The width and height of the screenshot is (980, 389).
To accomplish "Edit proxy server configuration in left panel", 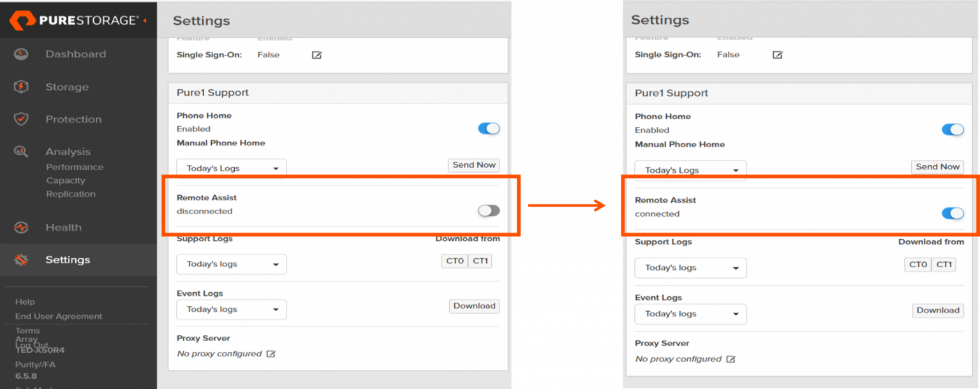I will pyautogui.click(x=271, y=354).
